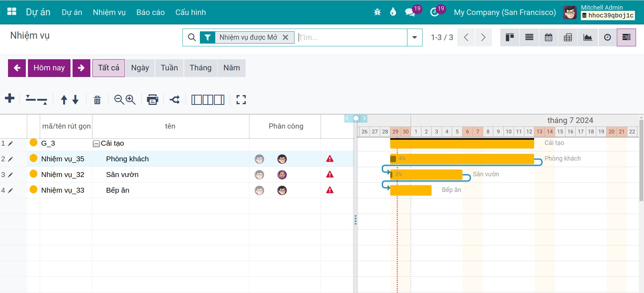
Task: Switch to Activity view
Action: click(607, 37)
